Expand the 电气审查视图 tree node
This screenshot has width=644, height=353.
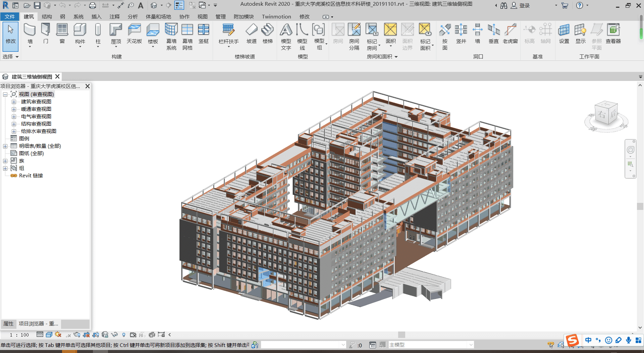click(14, 117)
